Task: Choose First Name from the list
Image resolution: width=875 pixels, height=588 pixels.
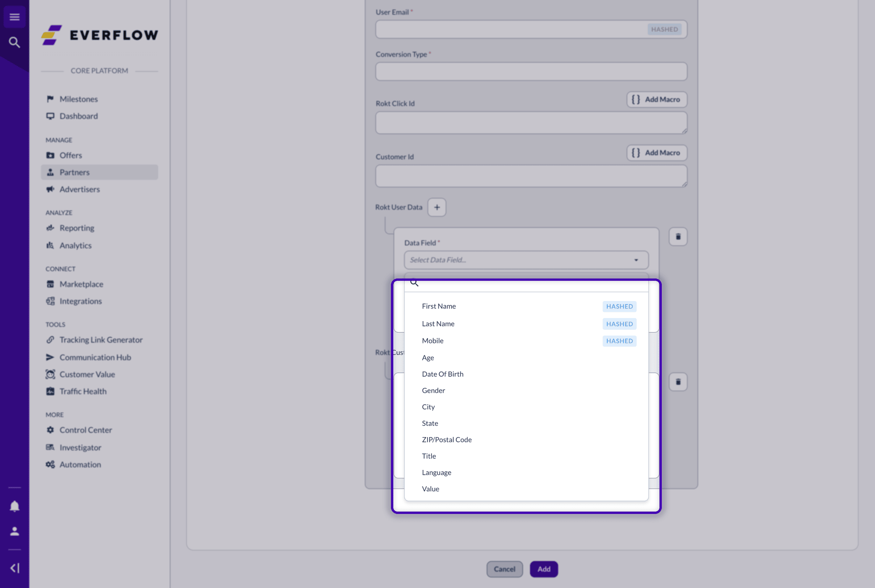Action: tap(526, 306)
